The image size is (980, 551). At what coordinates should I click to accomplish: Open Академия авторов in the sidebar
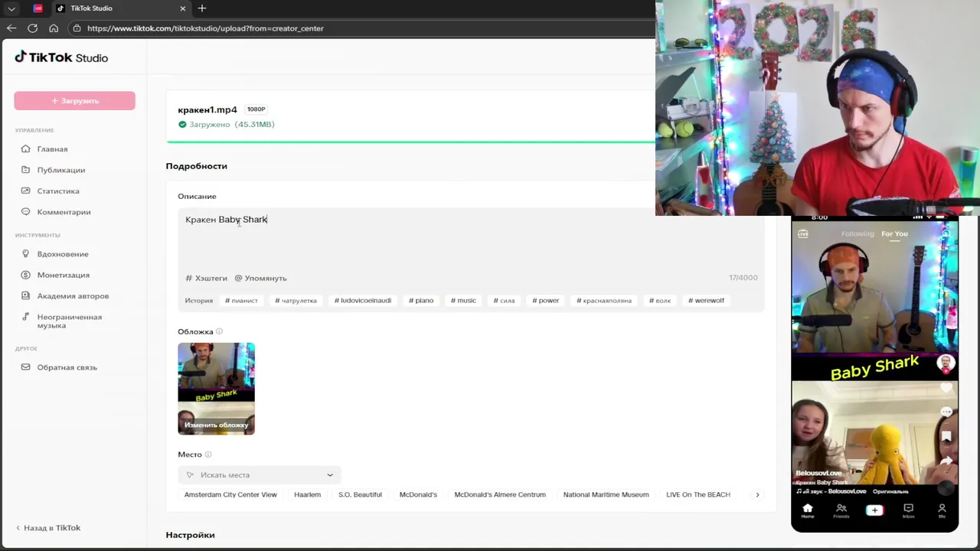(73, 296)
